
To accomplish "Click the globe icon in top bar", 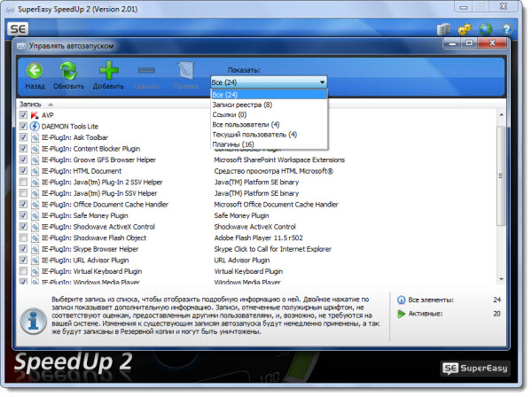I will coord(485,29).
